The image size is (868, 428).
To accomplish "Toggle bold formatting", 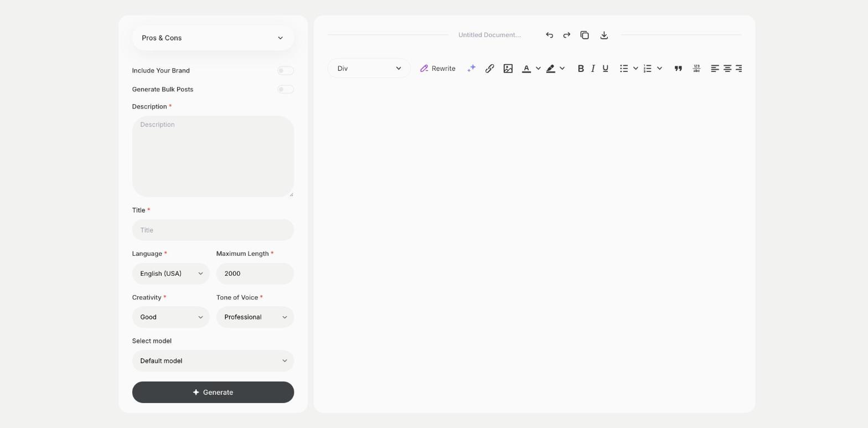I will point(581,68).
